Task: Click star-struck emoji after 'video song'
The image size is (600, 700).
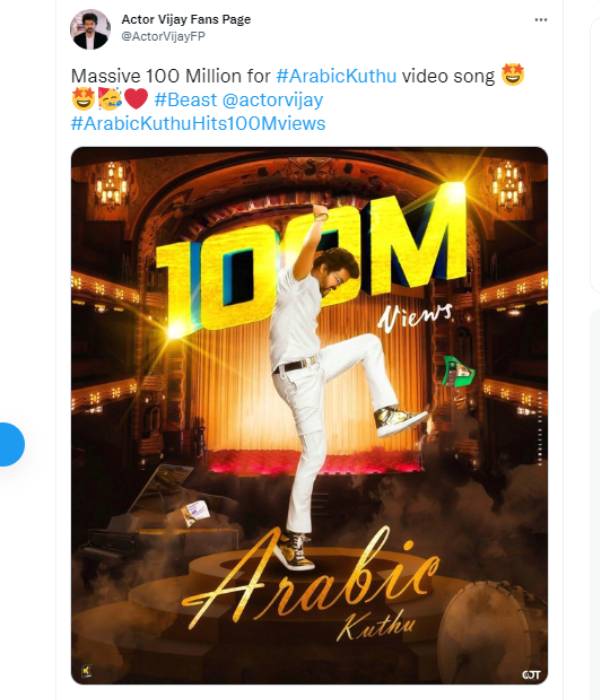Action: [512, 75]
